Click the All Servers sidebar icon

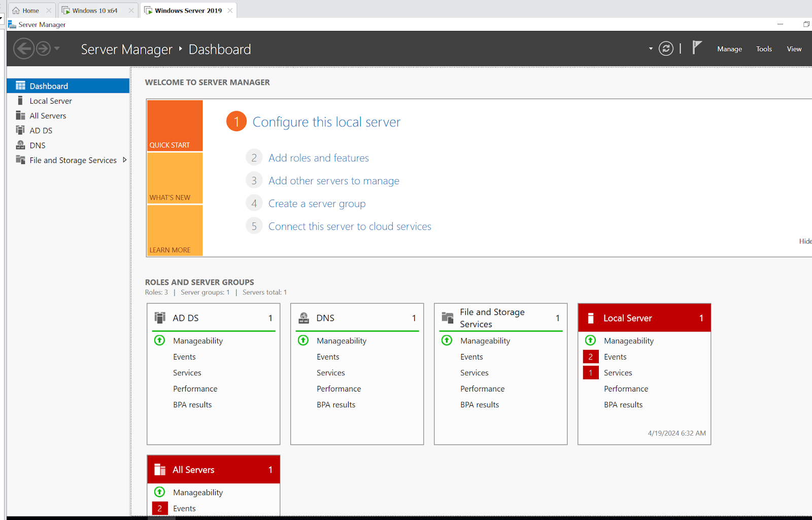coord(20,115)
